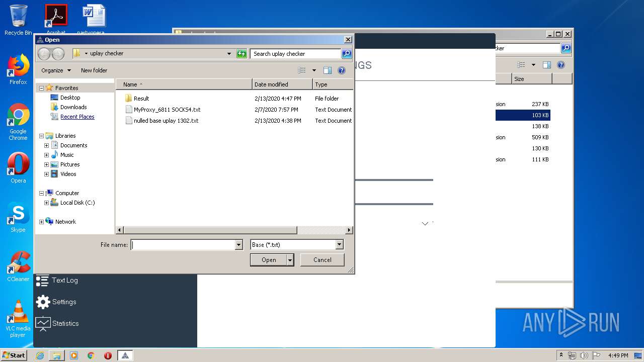Screen dimensions: 644x362
Task: Click the search magnifier in Open dialog
Action: click(x=346, y=54)
